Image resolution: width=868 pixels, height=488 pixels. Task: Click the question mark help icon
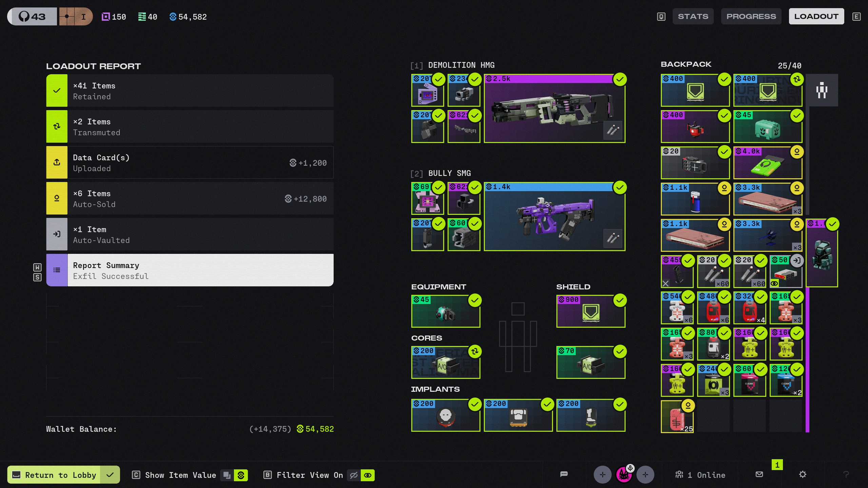click(846, 474)
